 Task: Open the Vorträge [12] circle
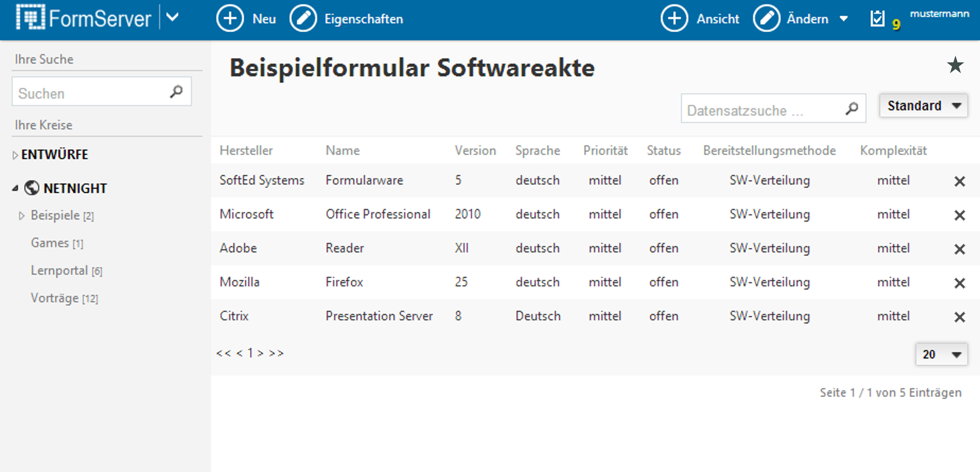[64, 298]
